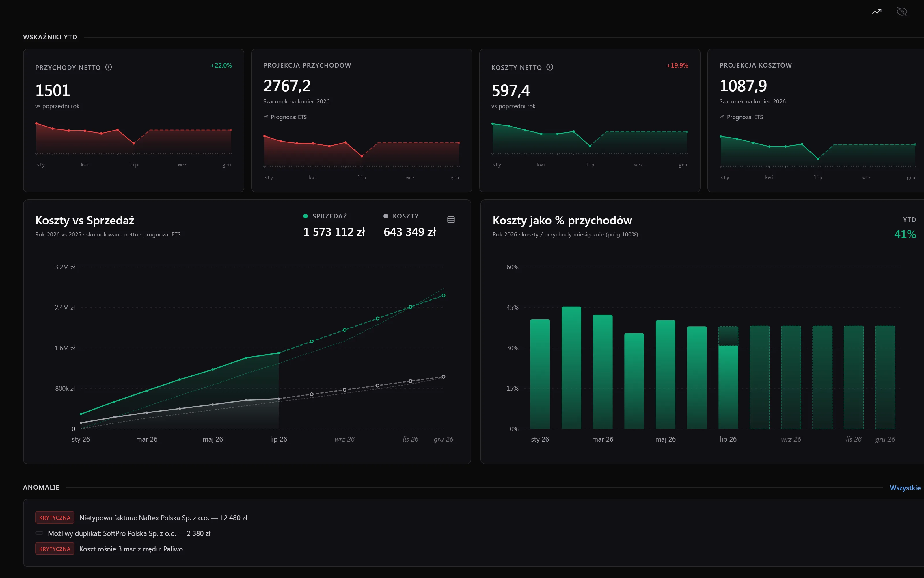Open anomaly 'Możliwy duplikat: SoftPro Polska Sp. z o.o.'
Image resolution: width=924 pixels, height=578 pixels.
[x=129, y=534]
